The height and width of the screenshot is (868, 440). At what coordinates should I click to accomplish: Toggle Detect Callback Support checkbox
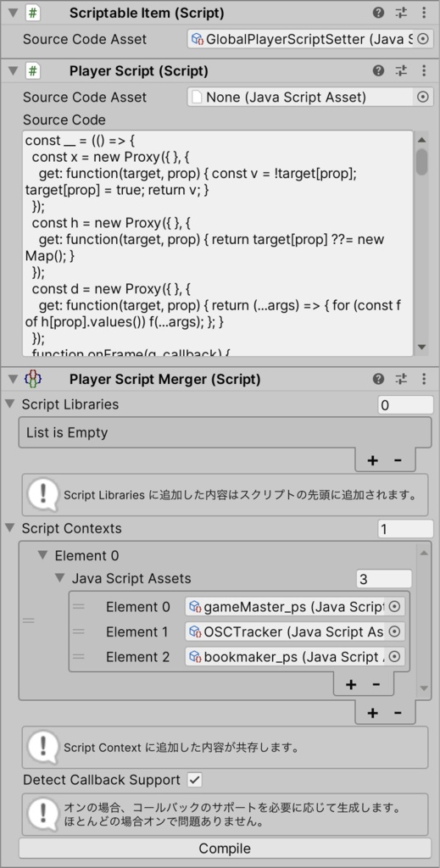[195, 780]
